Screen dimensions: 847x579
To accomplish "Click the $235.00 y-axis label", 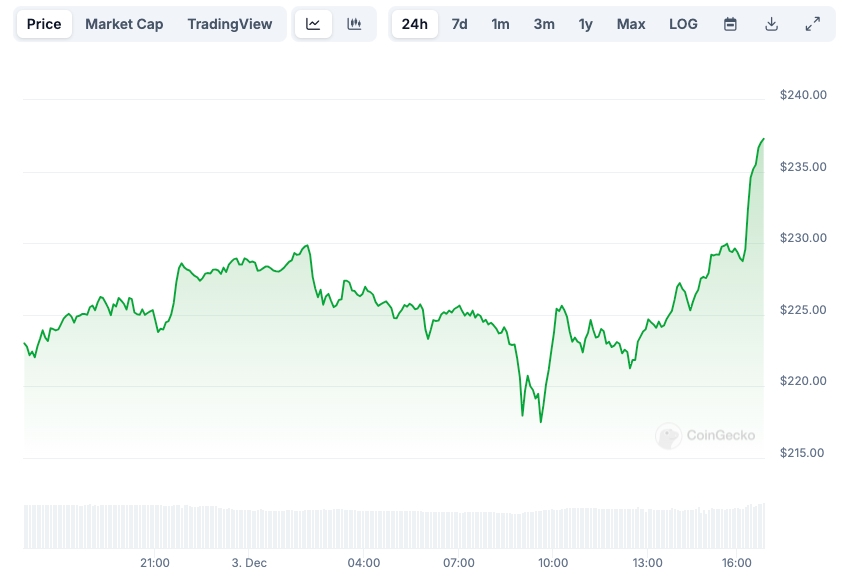I will 803,167.
